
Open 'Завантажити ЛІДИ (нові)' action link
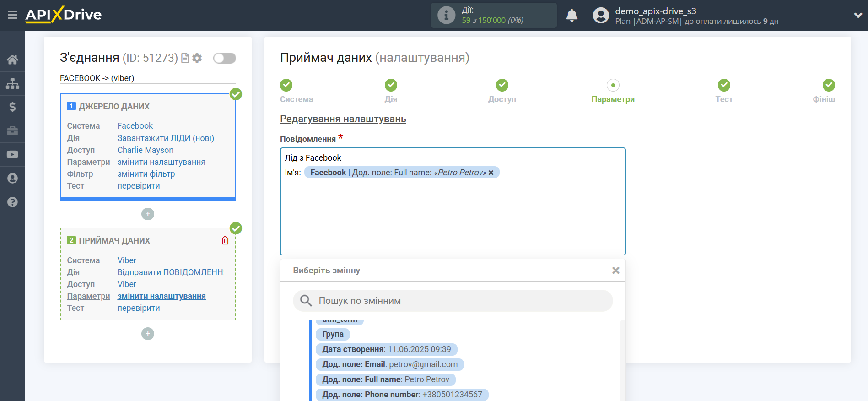[166, 138]
